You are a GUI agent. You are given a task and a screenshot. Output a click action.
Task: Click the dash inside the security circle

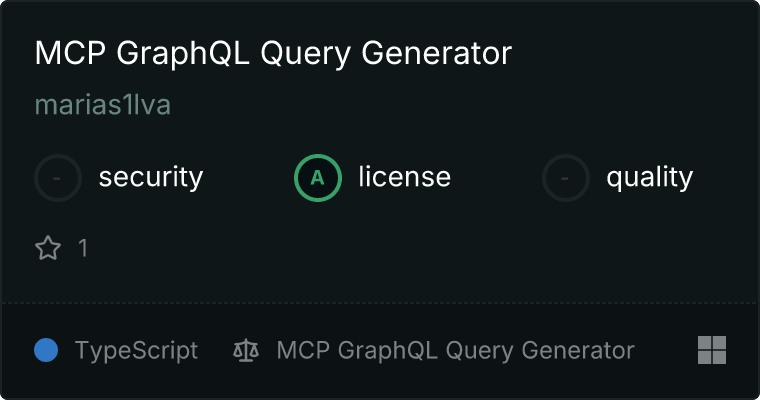[x=57, y=178]
